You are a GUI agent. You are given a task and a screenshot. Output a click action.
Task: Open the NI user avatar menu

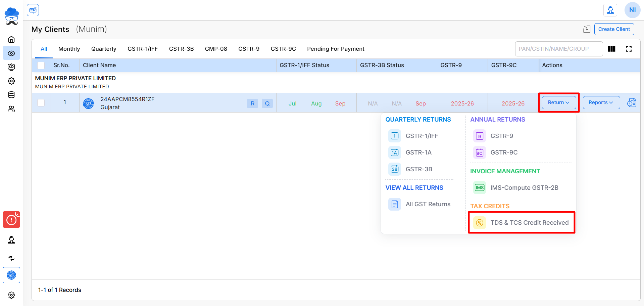(x=632, y=10)
